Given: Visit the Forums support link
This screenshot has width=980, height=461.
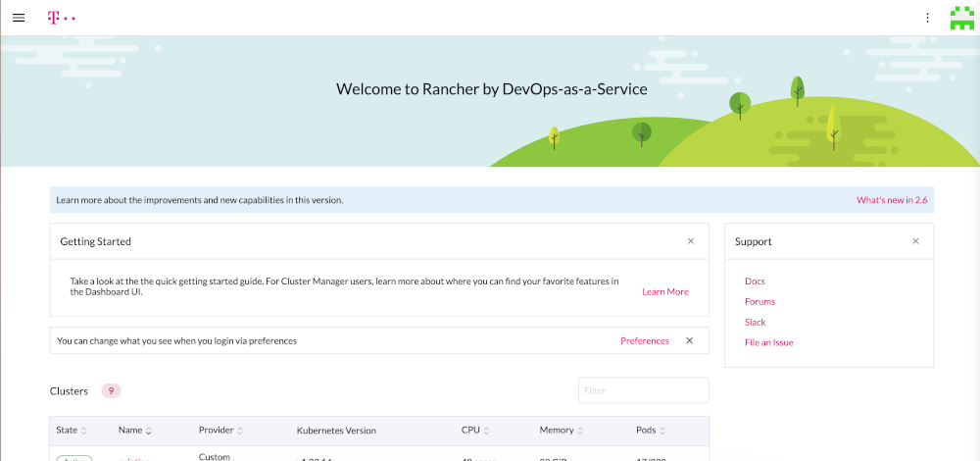Looking at the screenshot, I should (759, 301).
